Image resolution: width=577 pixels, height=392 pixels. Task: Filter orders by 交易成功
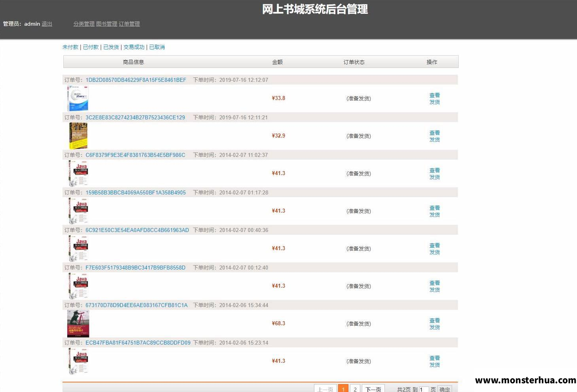tap(134, 47)
